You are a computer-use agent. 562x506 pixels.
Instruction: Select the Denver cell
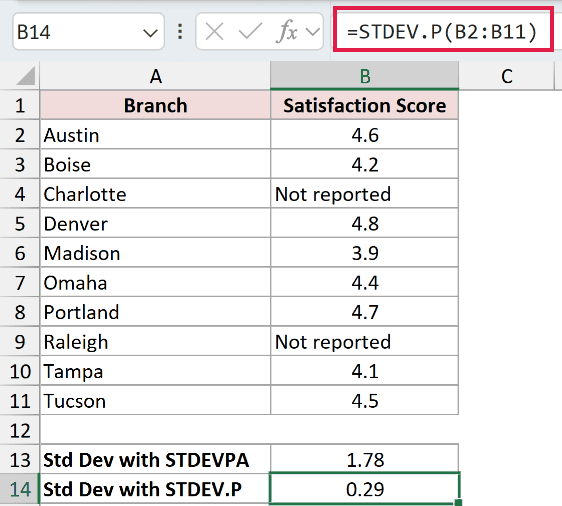[155, 223]
